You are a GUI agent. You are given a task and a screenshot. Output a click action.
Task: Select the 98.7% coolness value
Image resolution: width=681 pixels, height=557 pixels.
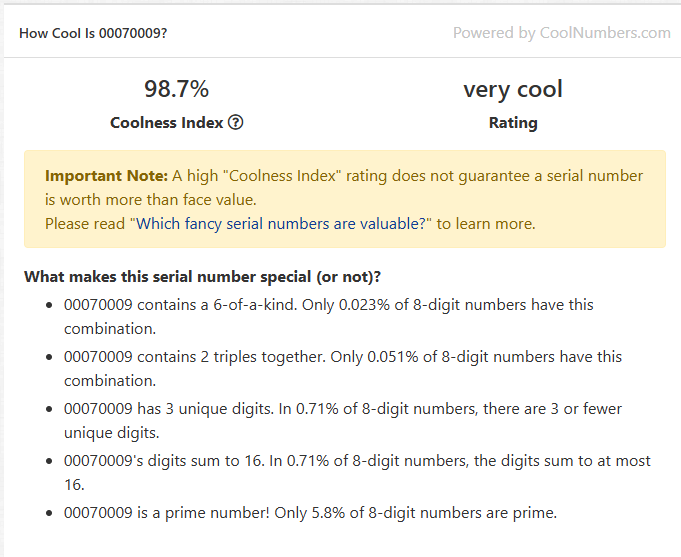point(176,89)
